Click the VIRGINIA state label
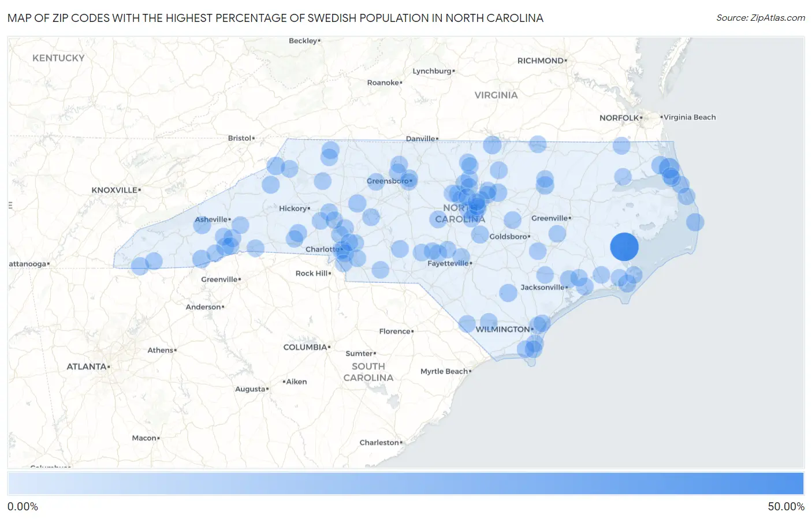 click(x=496, y=95)
